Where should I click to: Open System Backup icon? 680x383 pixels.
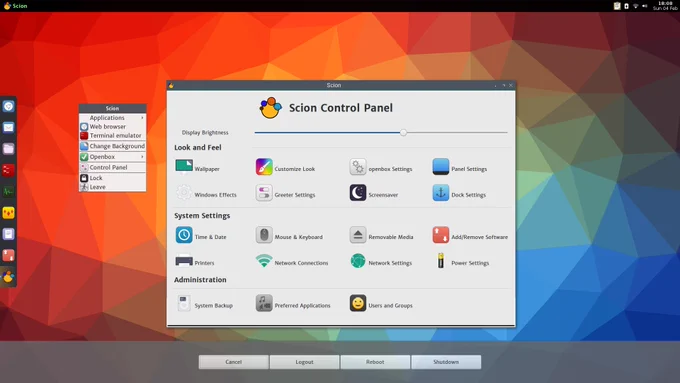(184, 304)
